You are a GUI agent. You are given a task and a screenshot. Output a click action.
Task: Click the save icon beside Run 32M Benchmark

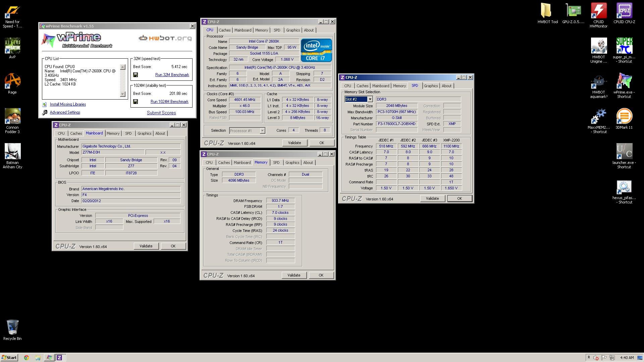tap(136, 75)
